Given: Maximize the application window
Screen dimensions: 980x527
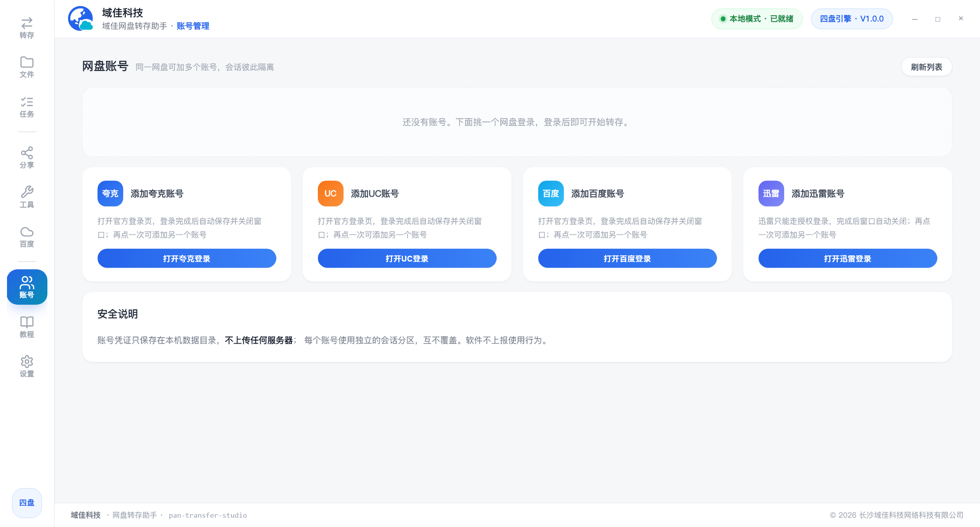Looking at the screenshot, I should click(938, 19).
